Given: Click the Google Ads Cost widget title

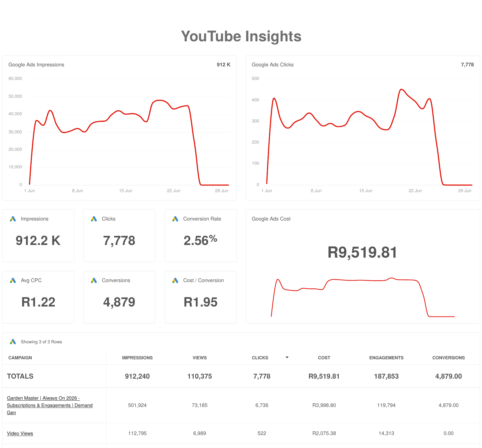Looking at the screenshot, I should (x=271, y=219).
